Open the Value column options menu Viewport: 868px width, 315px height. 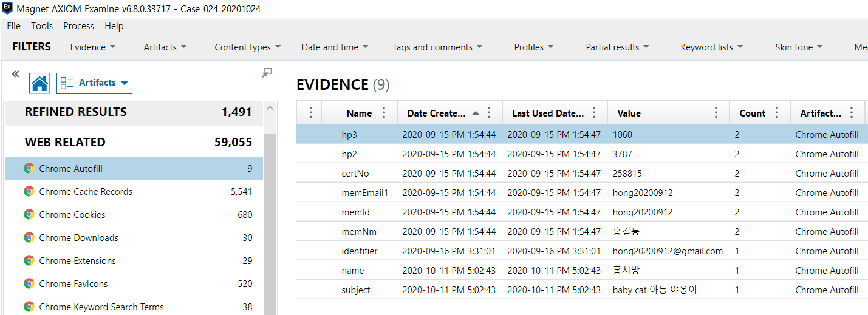pyautogui.click(x=716, y=113)
